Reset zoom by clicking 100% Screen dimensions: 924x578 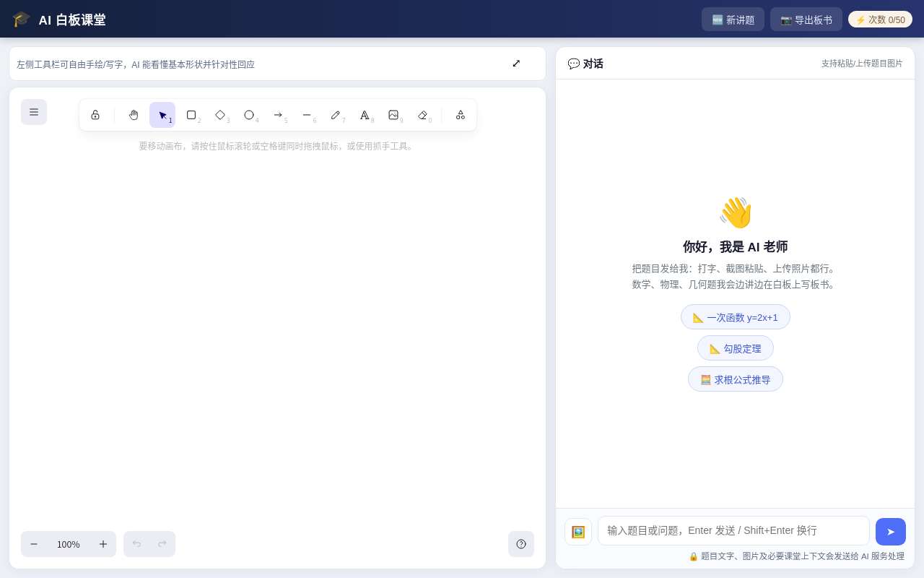coord(69,544)
